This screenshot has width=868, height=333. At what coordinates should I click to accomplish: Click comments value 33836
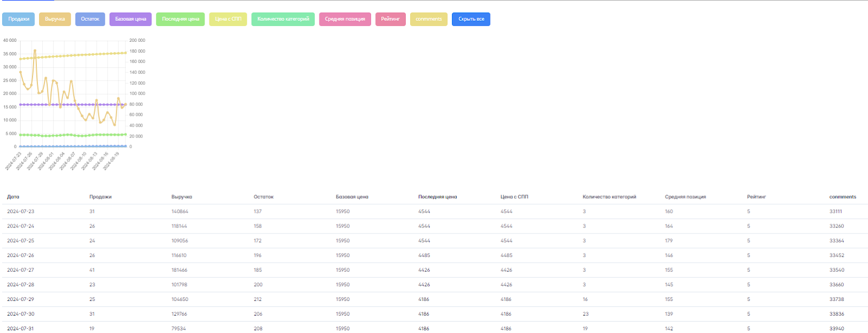coord(837,314)
